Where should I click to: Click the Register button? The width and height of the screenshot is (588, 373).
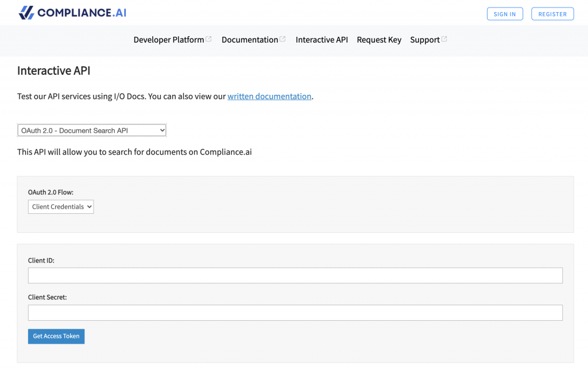(x=552, y=14)
